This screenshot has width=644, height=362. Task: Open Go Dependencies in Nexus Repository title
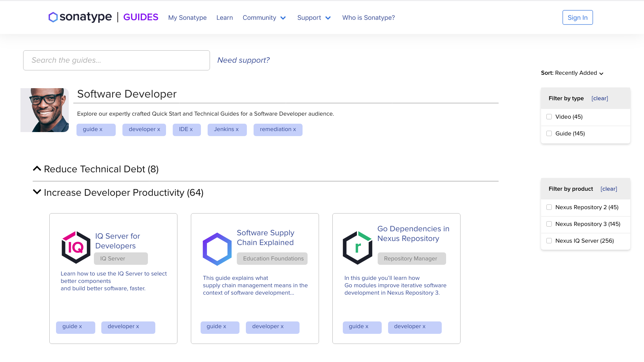coord(413,234)
